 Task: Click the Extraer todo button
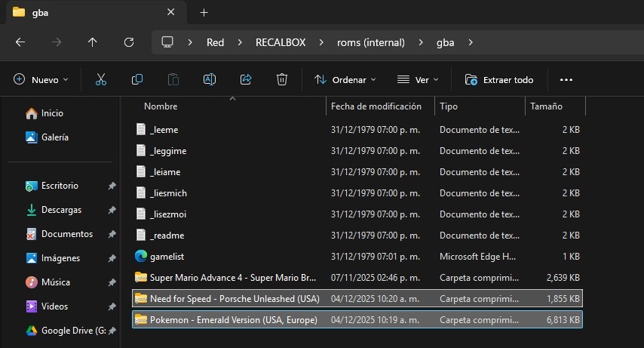pos(499,79)
